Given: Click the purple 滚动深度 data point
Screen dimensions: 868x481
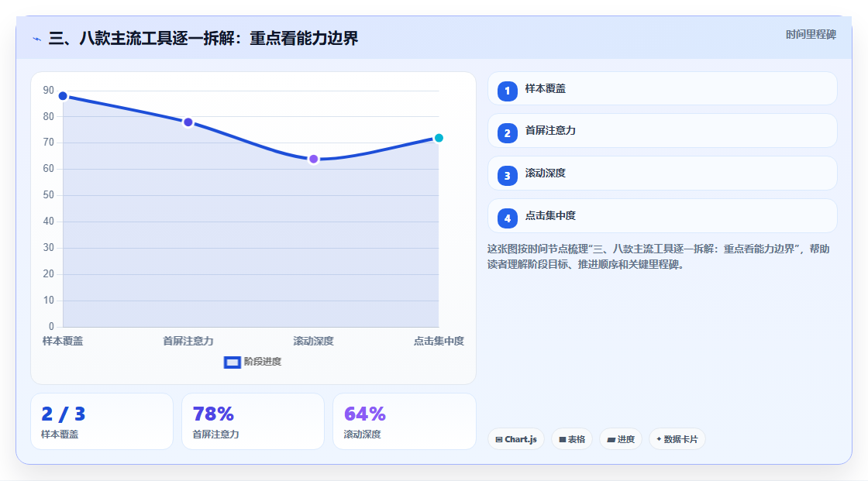Looking at the screenshot, I should (313, 160).
